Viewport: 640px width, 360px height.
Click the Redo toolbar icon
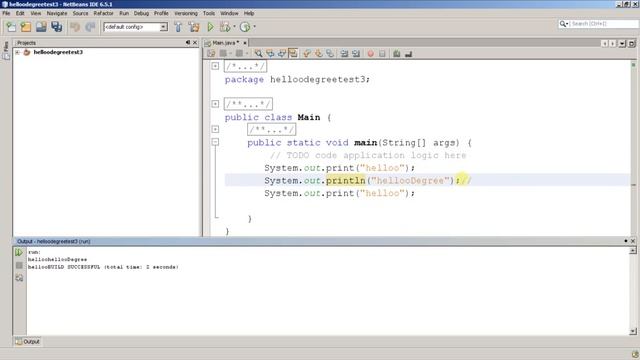[x=90, y=27]
